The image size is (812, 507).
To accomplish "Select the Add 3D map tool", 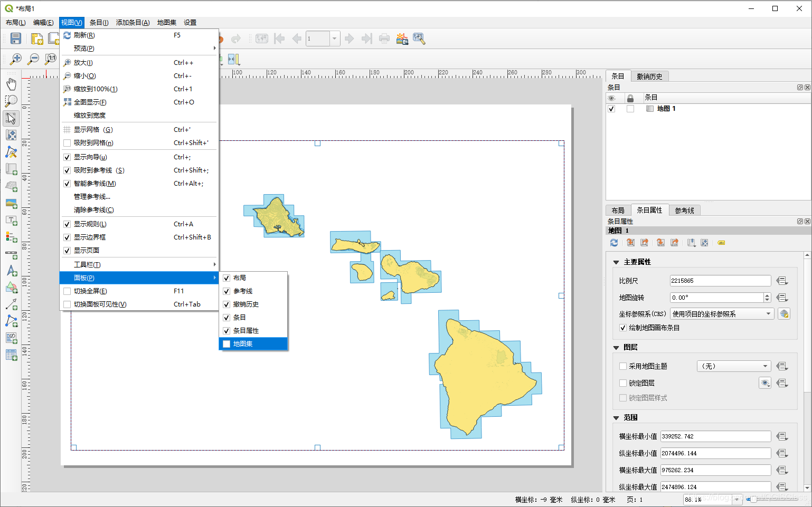I will [11, 186].
